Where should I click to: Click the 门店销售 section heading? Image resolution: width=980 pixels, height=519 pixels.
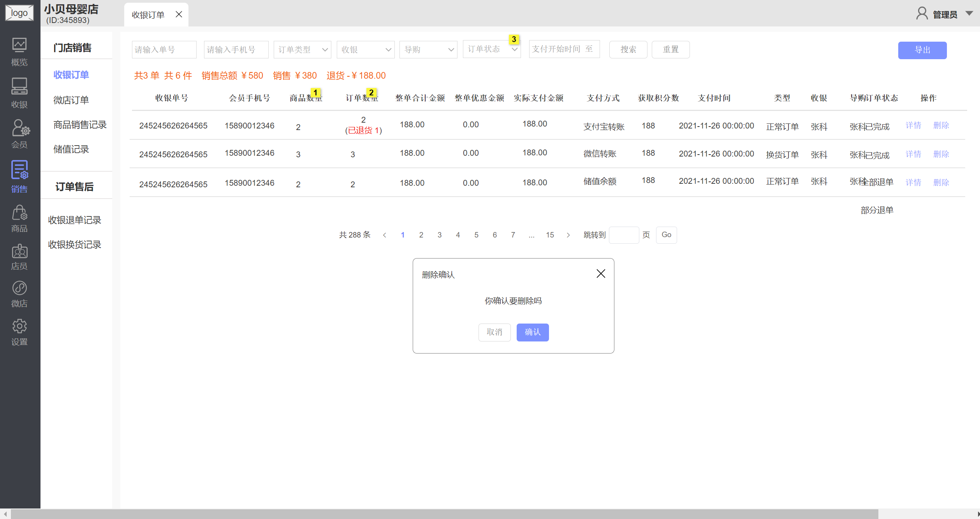point(72,48)
